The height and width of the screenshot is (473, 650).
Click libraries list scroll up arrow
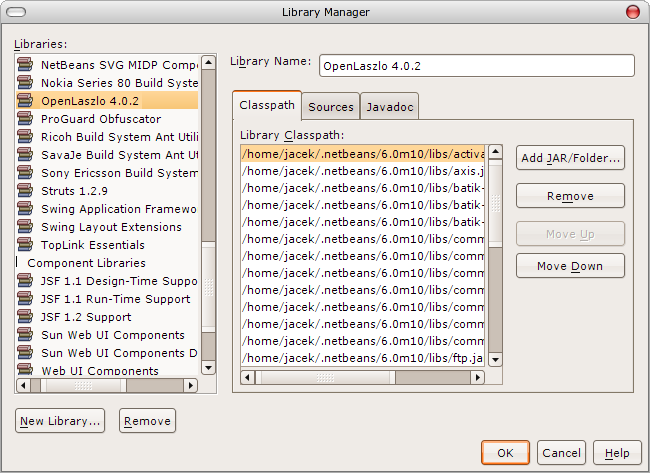[x=209, y=63]
